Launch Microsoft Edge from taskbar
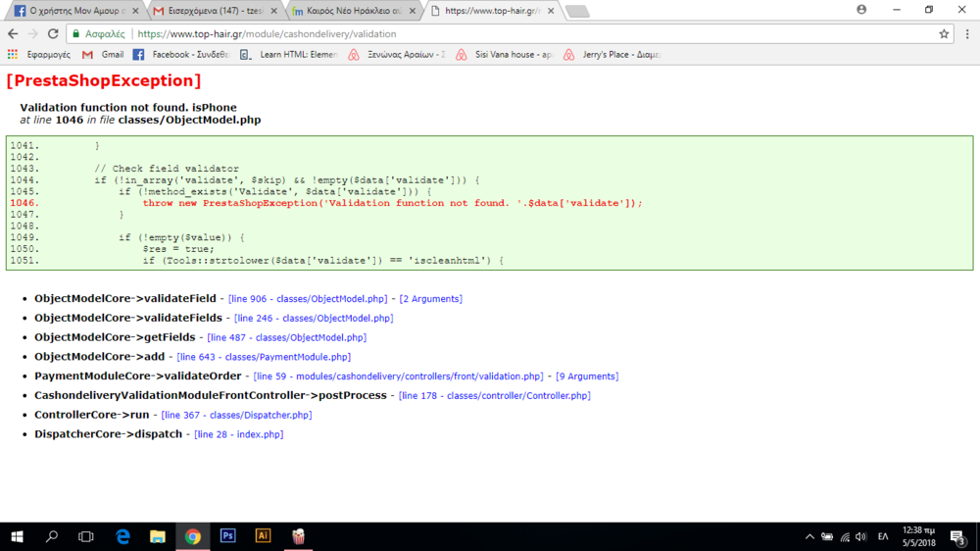This screenshot has width=980, height=551. click(122, 536)
